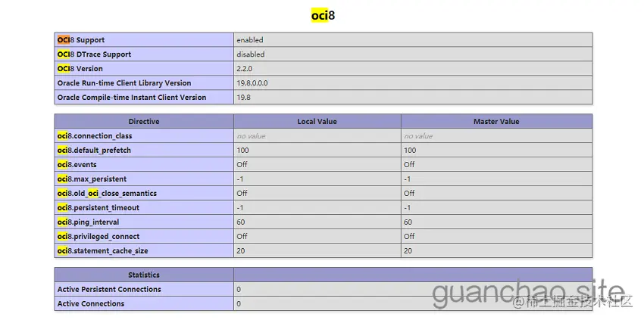The image size is (644, 320).
Task: Select the oci8.connection_class directive
Action: 95,136
